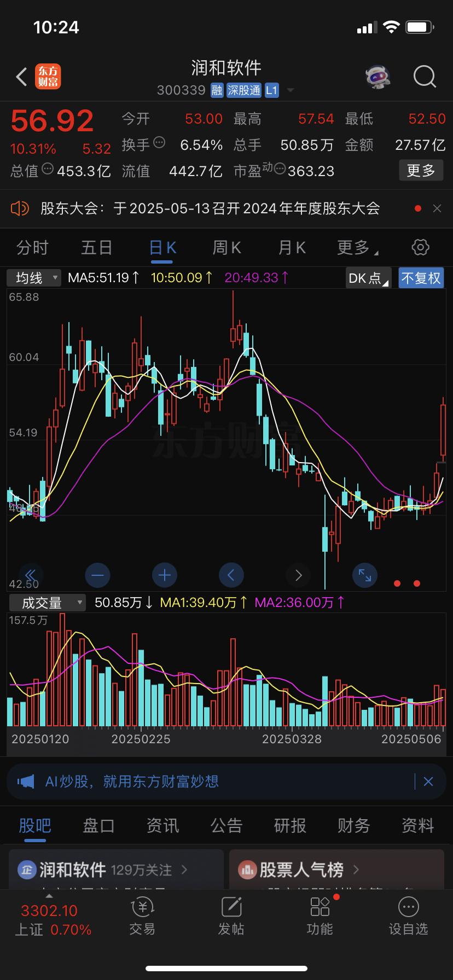Switch to 盘口 tab
This screenshot has width=453, height=980.
[98, 826]
